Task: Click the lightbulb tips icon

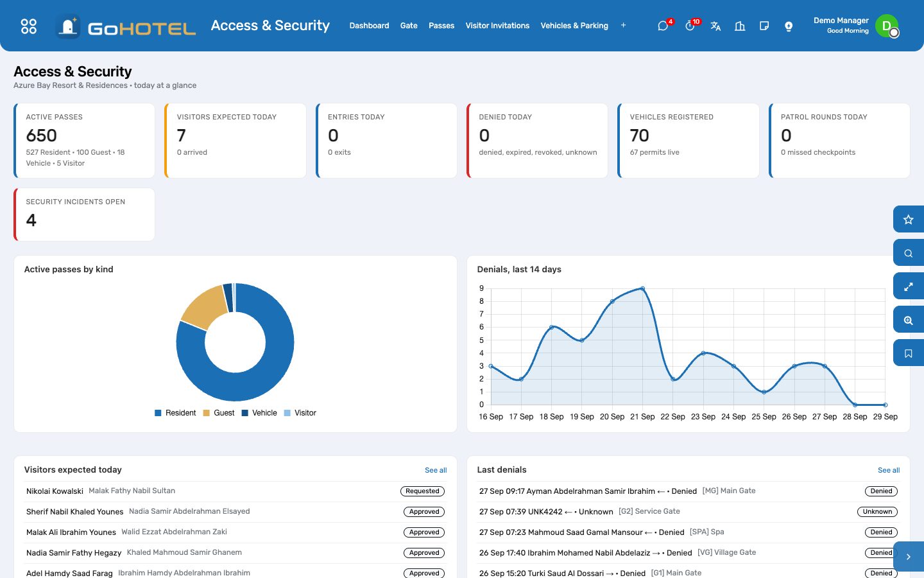Action: tap(789, 26)
